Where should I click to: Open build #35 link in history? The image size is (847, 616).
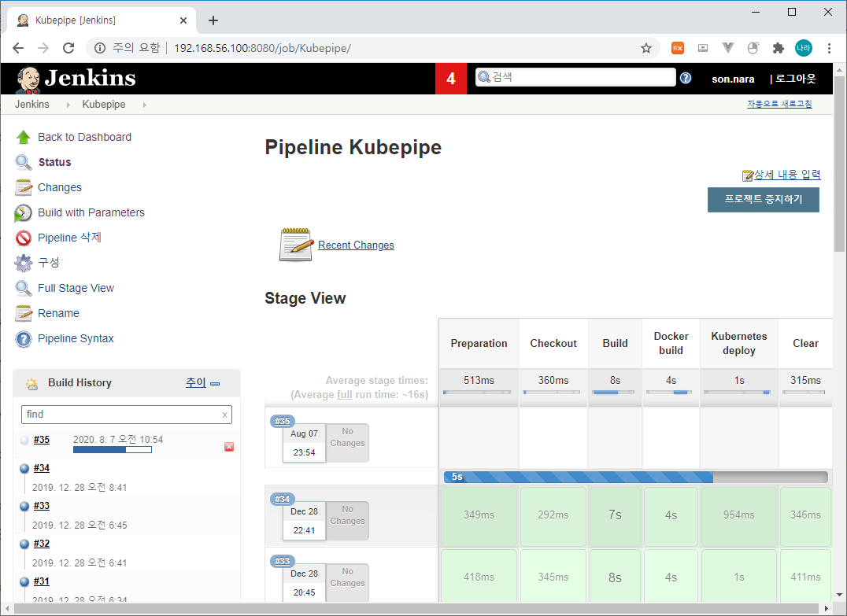[x=42, y=440]
